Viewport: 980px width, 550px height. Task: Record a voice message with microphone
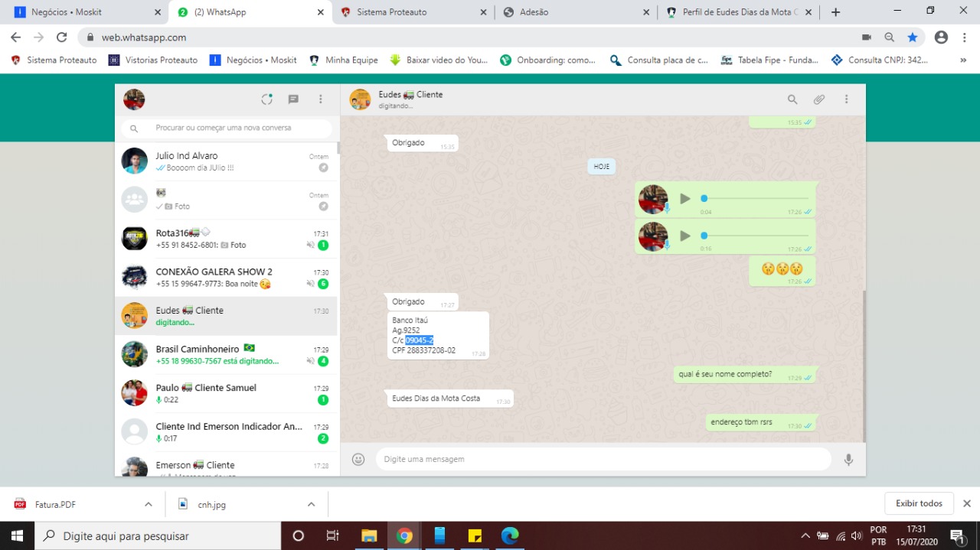point(848,459)
